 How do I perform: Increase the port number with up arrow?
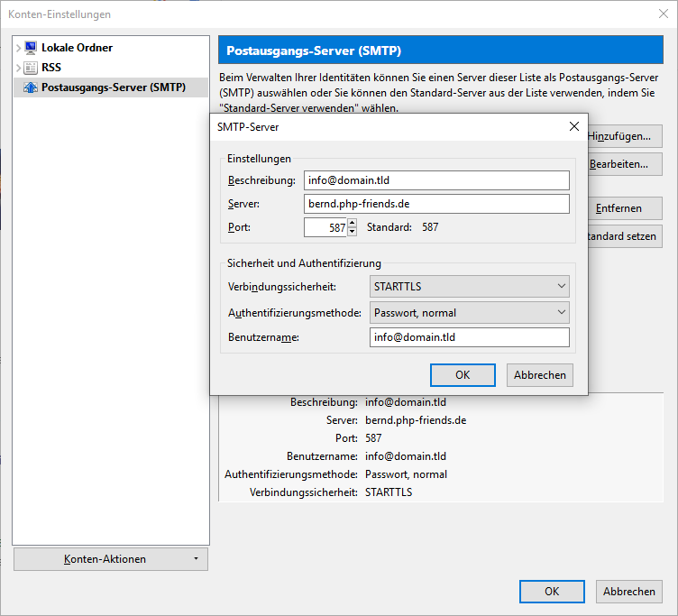pos(353,223)
